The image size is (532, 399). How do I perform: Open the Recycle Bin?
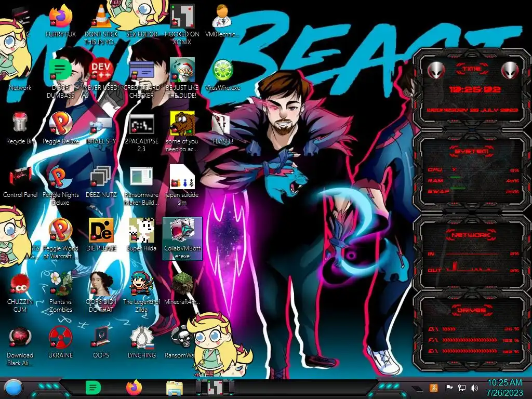pos(20,128)
